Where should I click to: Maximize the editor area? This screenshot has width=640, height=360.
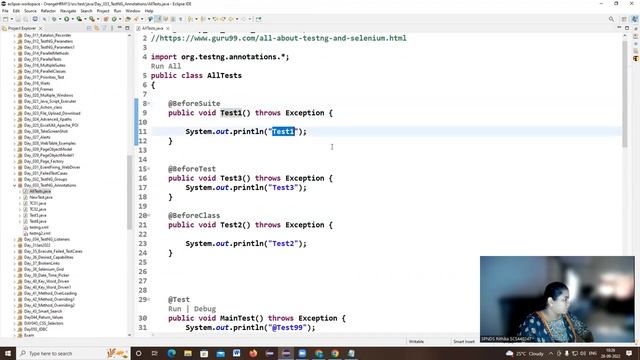[x=627, y=28]
